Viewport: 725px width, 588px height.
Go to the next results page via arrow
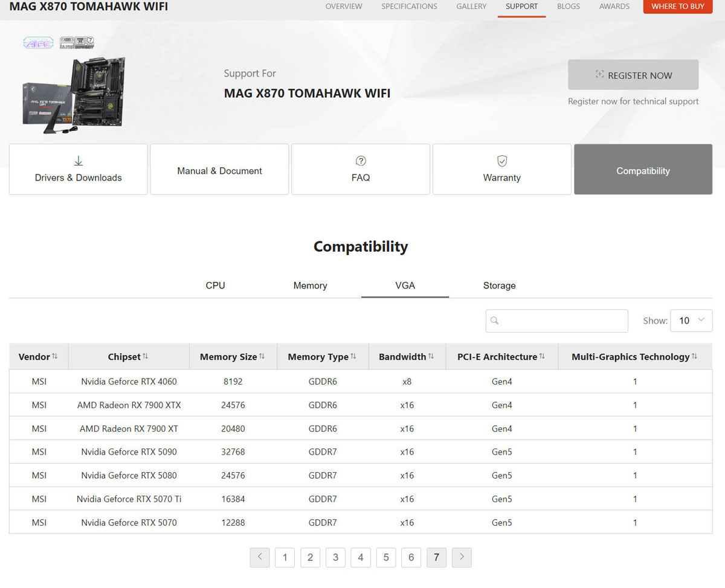pyautogui.click(x=462, y=557)
